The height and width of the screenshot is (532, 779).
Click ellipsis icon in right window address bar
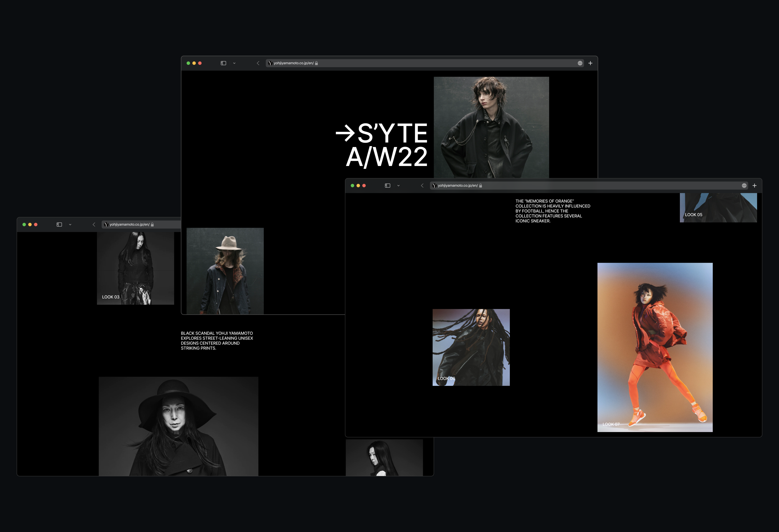[744, 185]
